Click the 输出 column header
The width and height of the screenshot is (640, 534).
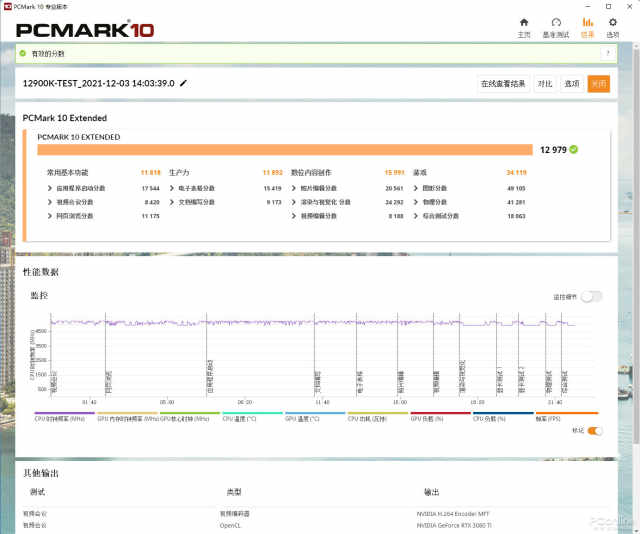pos(431,492)
